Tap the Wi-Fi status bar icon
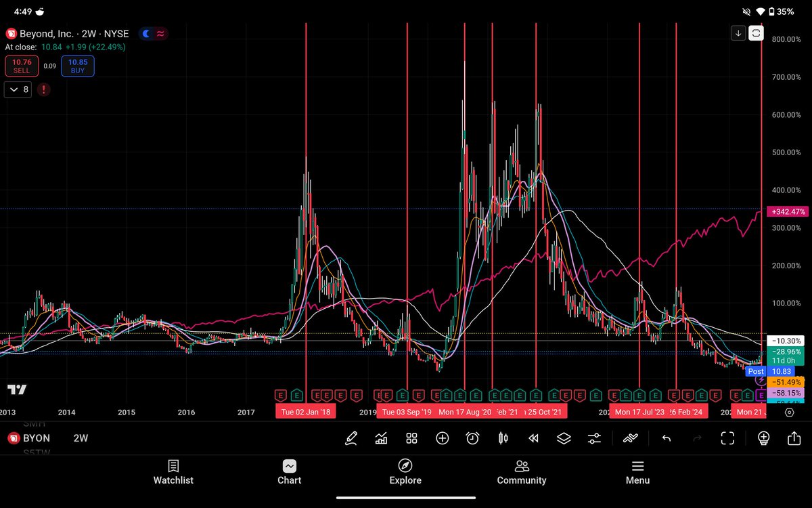 (761, 12)
